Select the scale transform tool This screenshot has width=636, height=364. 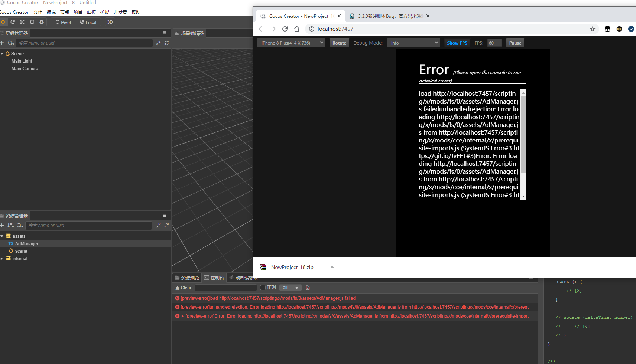click(22, 22)
